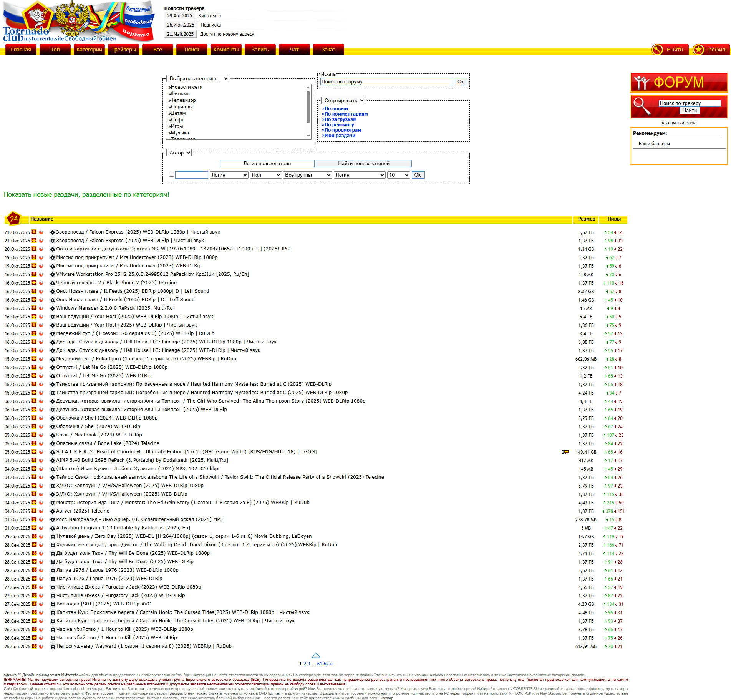Open the ФОРУМ banner
The height and width of the screenshot is (700, 731).
[x=679, y=82]
